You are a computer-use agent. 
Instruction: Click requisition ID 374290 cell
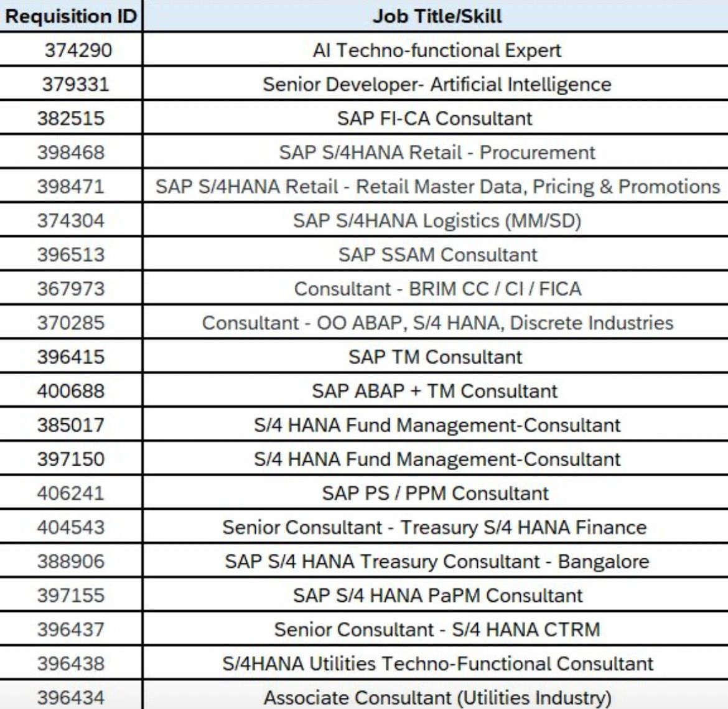point(70,49)
